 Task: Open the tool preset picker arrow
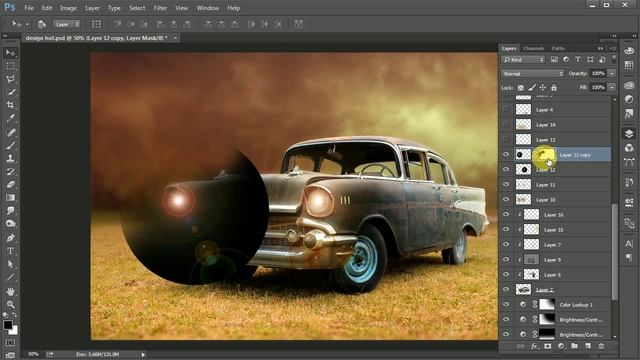27,24
